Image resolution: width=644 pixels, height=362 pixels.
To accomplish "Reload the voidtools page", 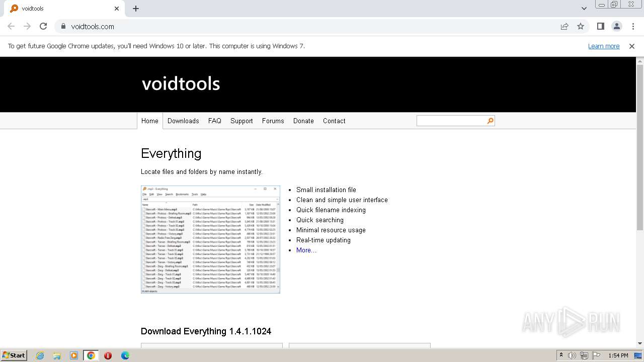I will click(43, 26).
